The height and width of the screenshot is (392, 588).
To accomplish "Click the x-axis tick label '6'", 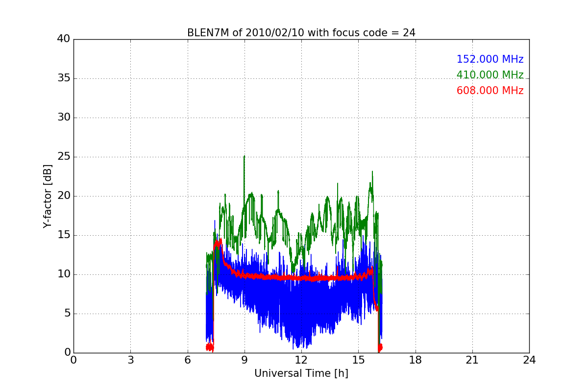I will (x=187, y=360).
